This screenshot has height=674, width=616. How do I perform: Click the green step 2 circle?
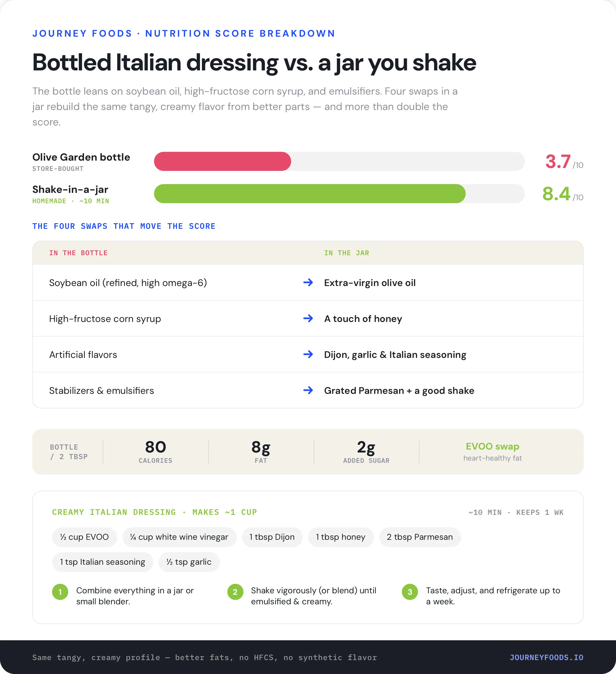(235, 592)
